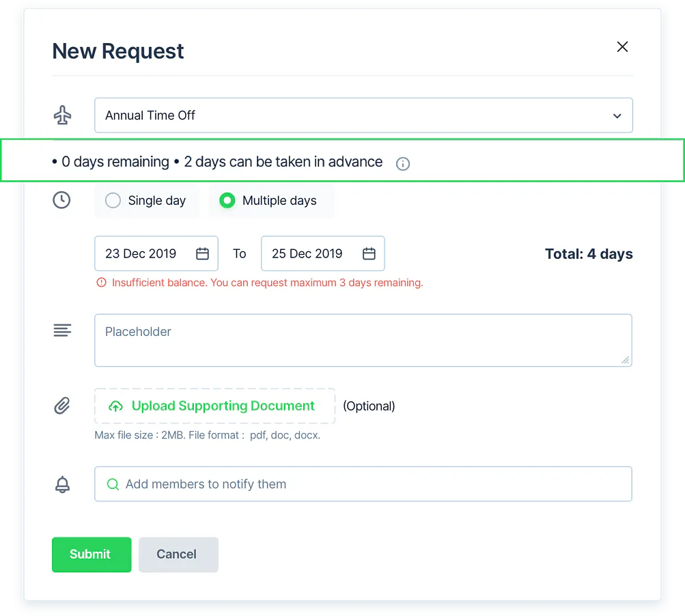
Task: Cancel the new request form
Action: [x=179, y=555]
